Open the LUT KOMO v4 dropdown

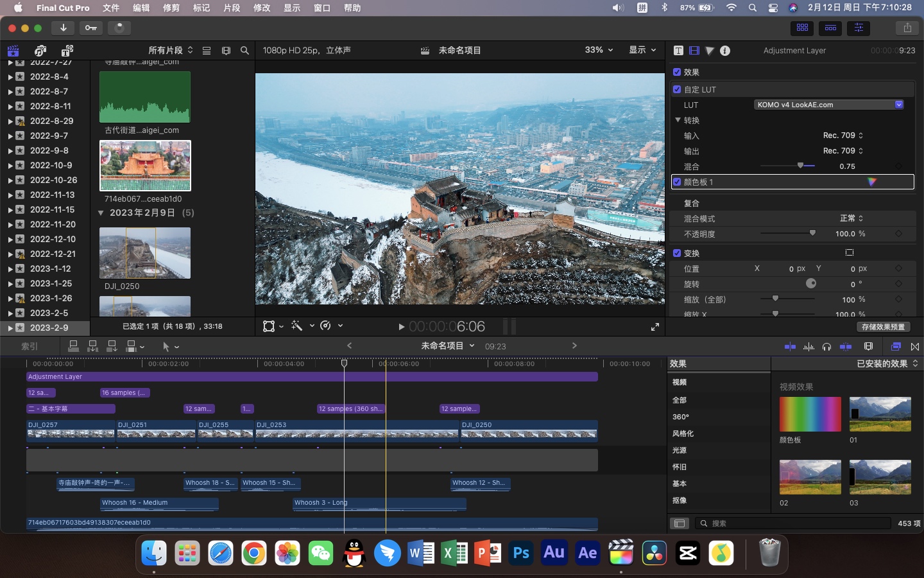point(829,105)
